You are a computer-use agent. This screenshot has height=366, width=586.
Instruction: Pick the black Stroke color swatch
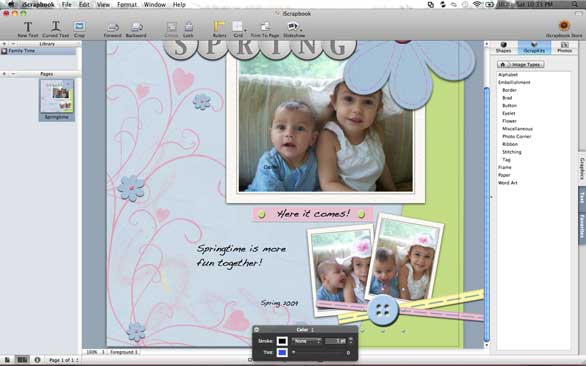(x=282, y=341)
